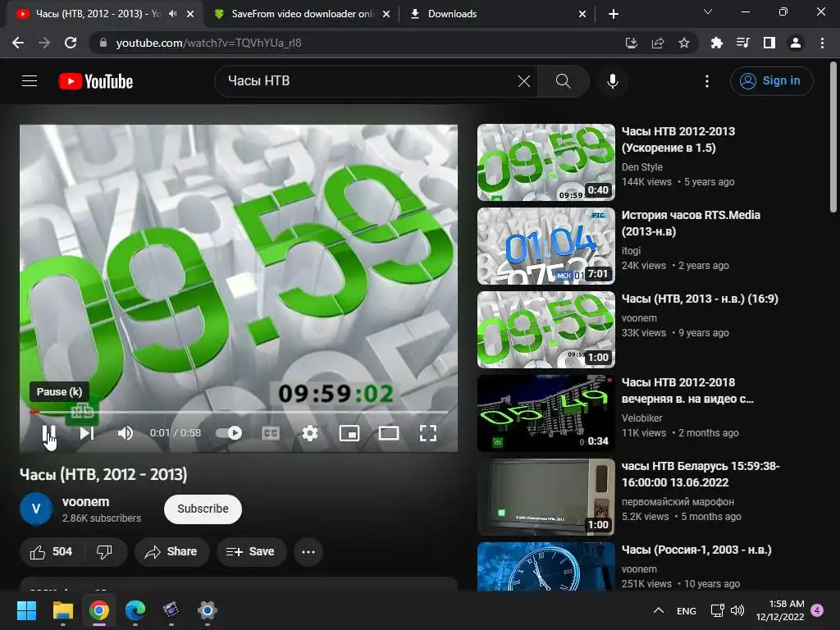840x630 pixels.
Task: Open Microsoft Edge from the taskbar
Action: (135, 610)
